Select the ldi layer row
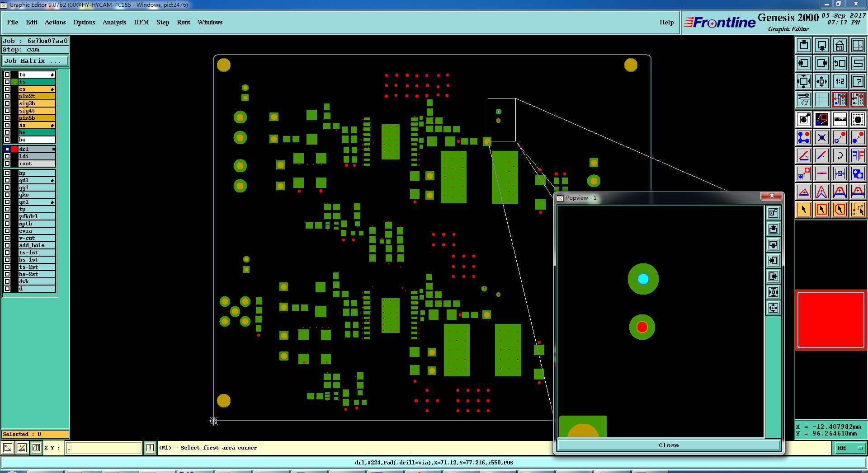The height and width of the screenshot is (473, 868). [37, 156]
